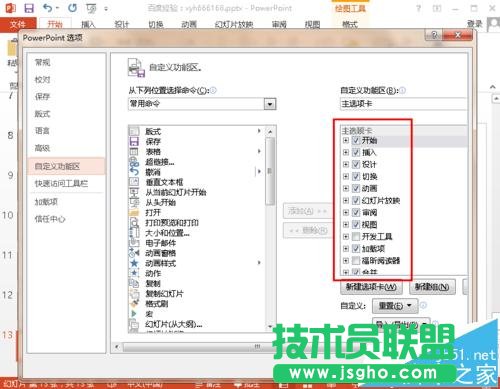Select the 动画窗格 animation pane icon
The width and height of the screenshot is (500, 389).
pos(134,253)
